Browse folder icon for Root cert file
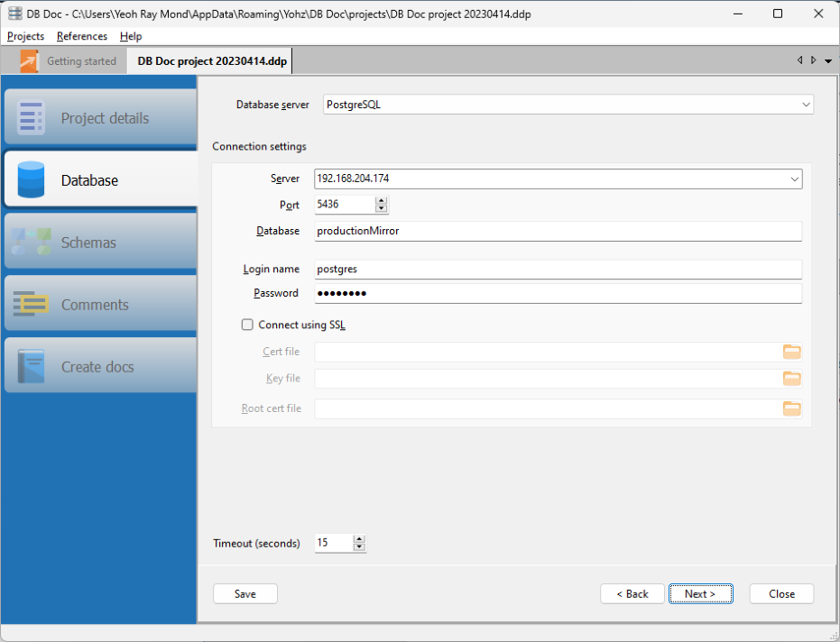Screen dimensions: 840x642 pos(791,408)
